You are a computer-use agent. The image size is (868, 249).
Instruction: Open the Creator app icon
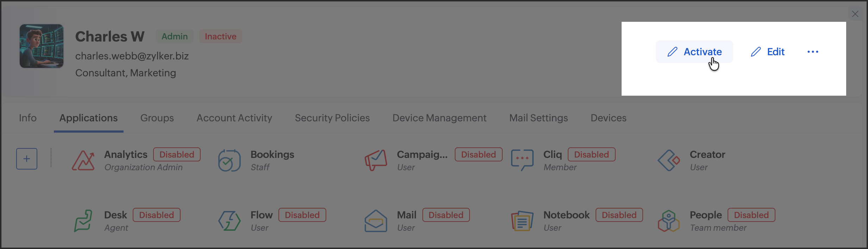[x=669, y=160]
